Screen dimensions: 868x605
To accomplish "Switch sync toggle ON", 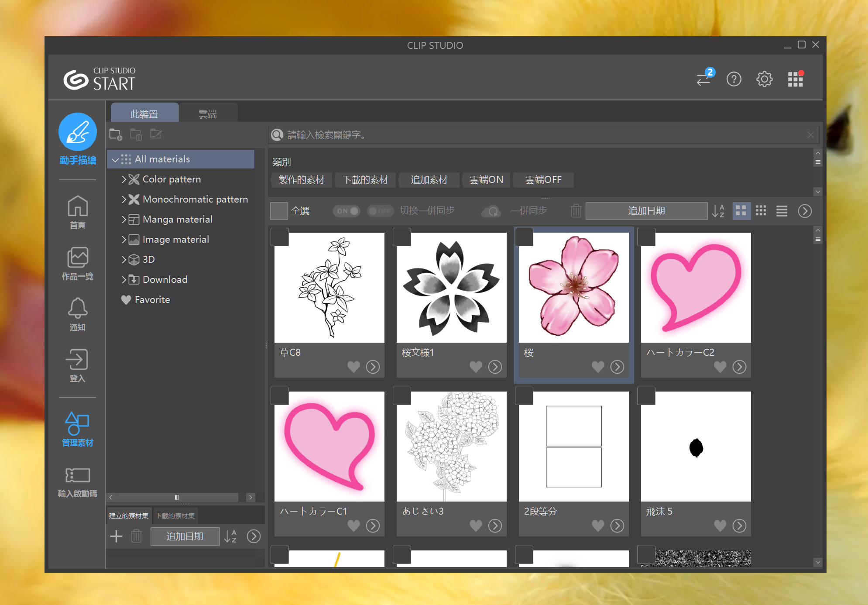I will click(347, 211).
